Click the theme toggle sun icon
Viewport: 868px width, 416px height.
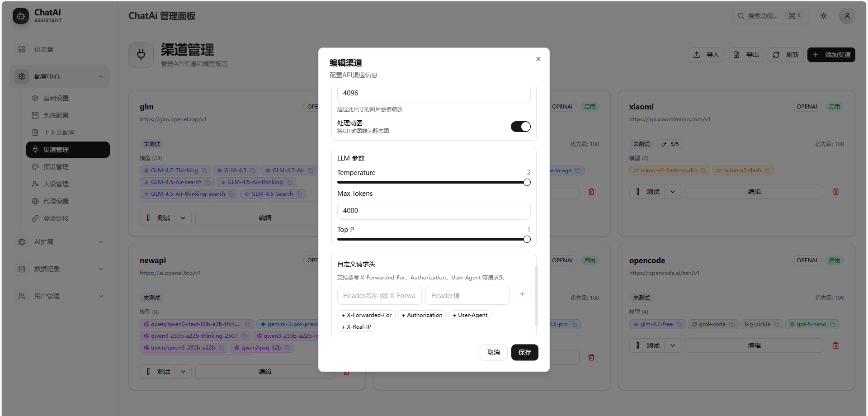click(824, 16)
